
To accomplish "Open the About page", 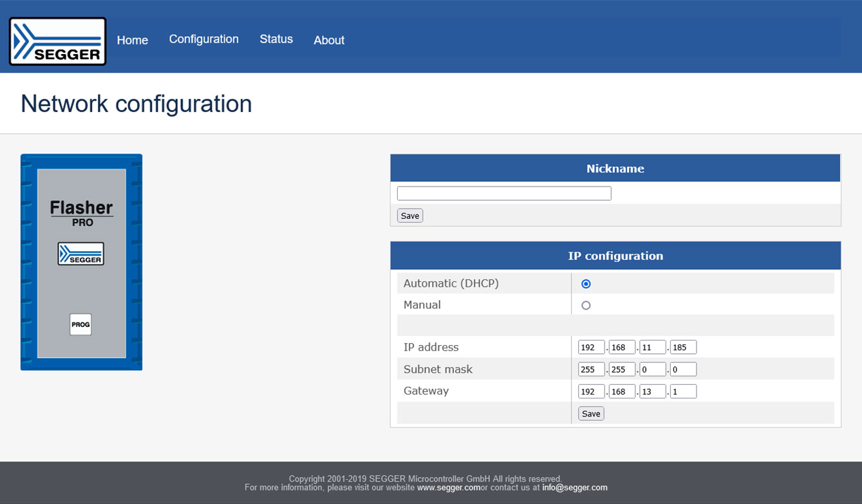I will coord(328,40).
